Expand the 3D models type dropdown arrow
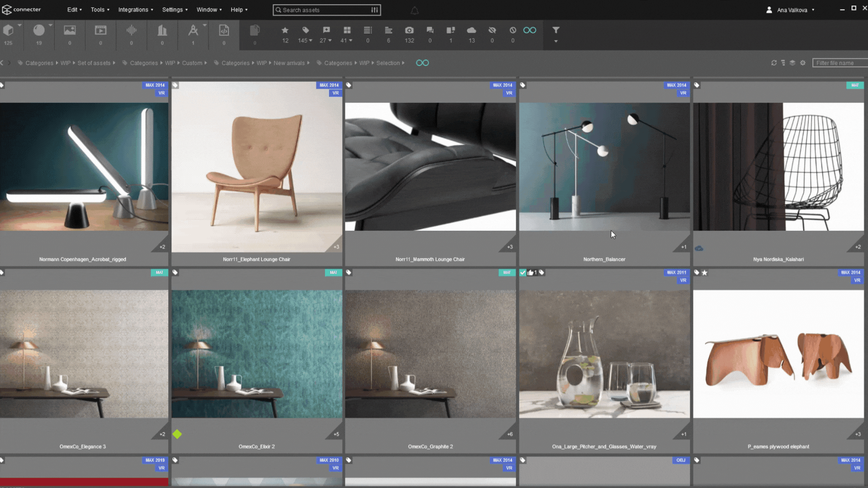 tap(19, 25)
